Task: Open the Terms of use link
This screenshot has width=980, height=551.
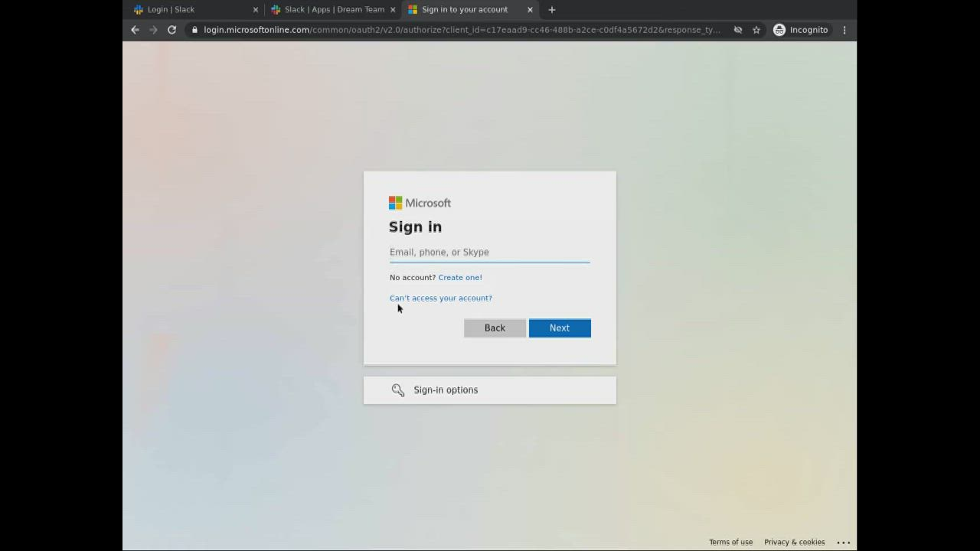Action: click(x=730, y=542)
